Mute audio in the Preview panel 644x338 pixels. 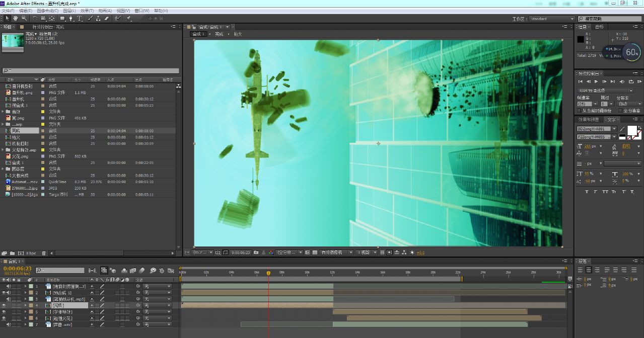[622, 81]
